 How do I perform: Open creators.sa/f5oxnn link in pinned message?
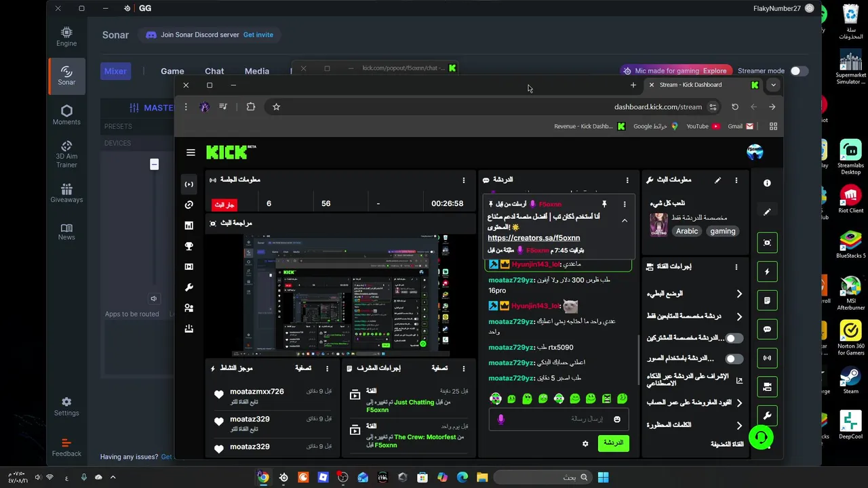pyautogui.click(x=534, y=238)
